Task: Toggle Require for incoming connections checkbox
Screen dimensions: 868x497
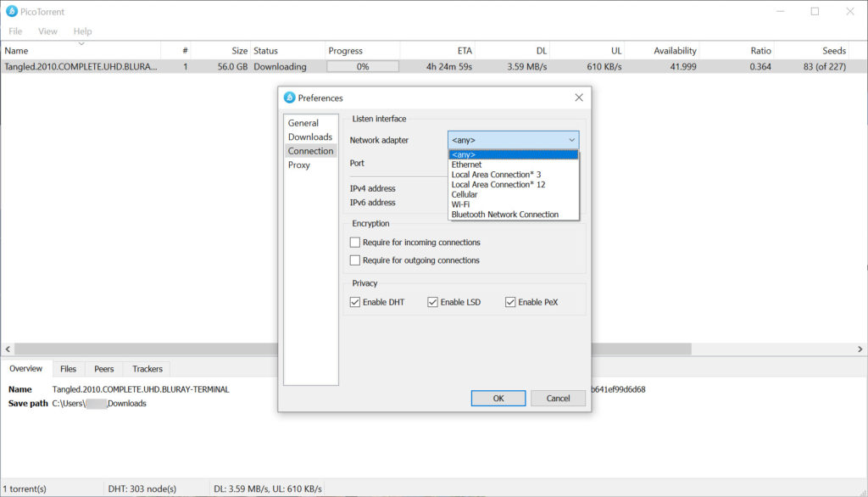Action: [x=355, y=242]
